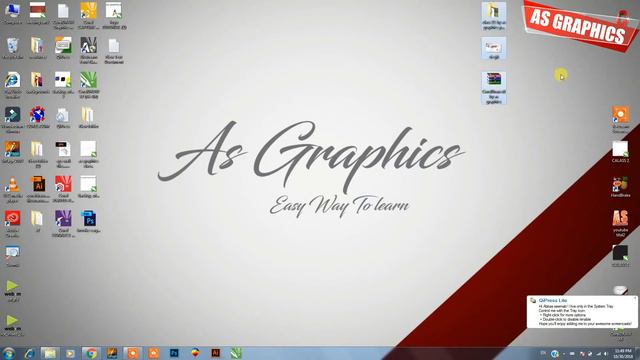Select the Adobe Illustrator file on desktop
Viewport: 640px width, 360px height.
tap(38, 189)
